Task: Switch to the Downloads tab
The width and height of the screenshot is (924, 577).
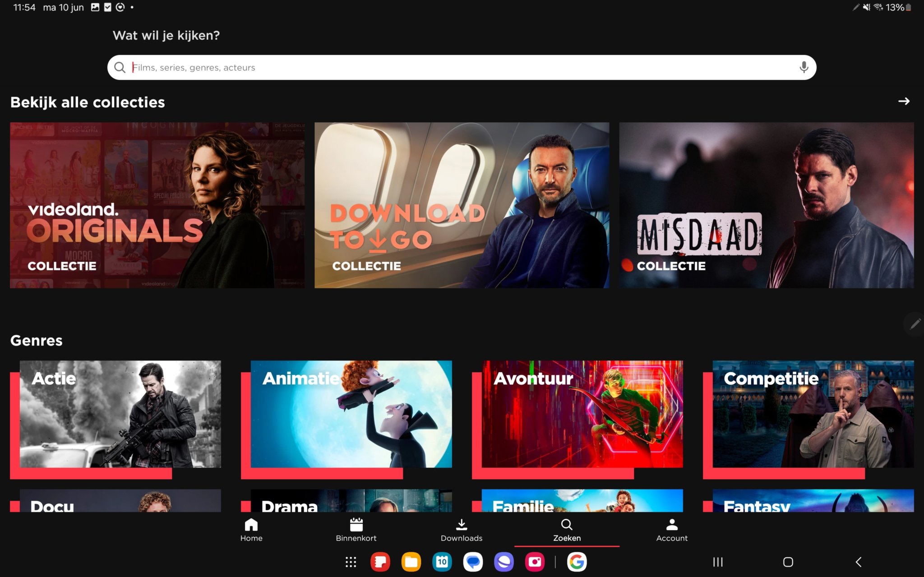Action: 462,530
